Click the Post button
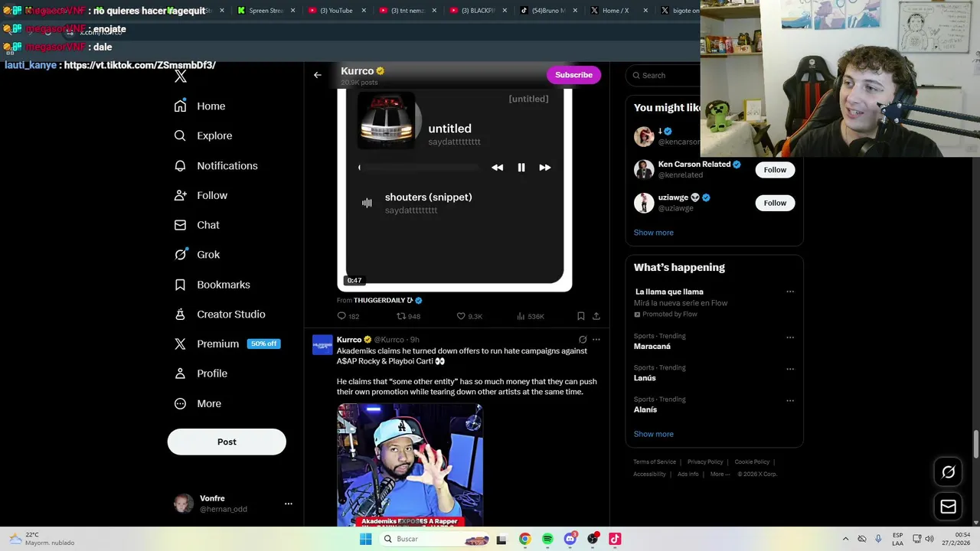980x551 pixels. (227, 442)
